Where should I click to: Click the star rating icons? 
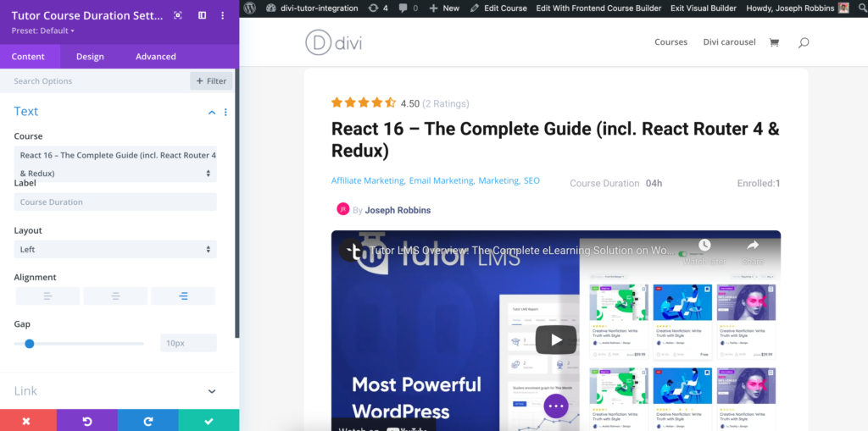pyautogui.click(x=363, y=102)
